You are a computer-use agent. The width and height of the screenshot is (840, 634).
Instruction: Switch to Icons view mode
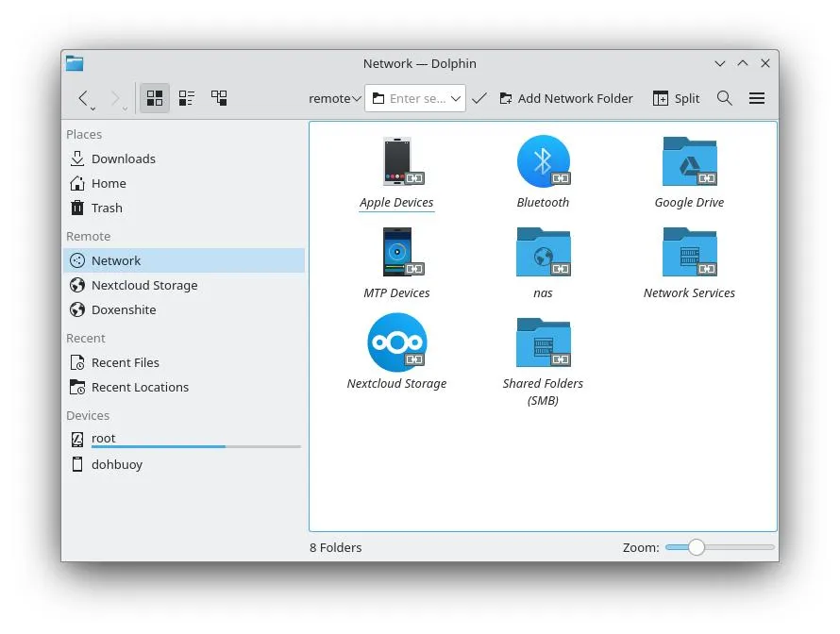tap(155, 98)
